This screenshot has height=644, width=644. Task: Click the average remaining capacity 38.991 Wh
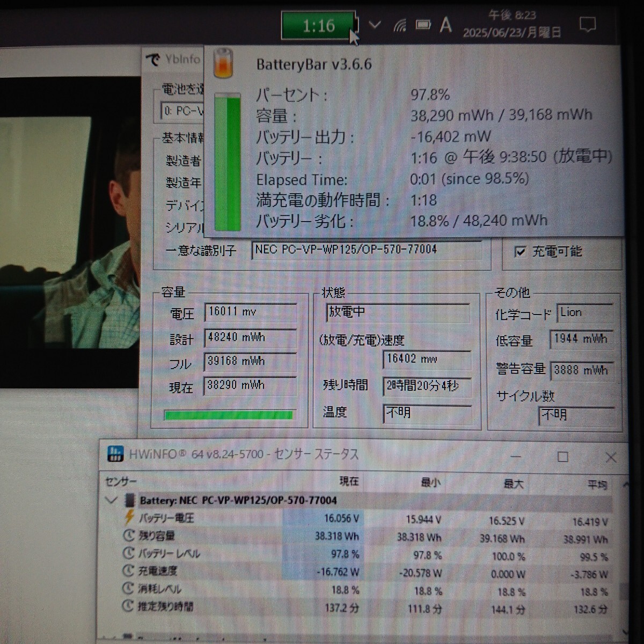(586, 539)
